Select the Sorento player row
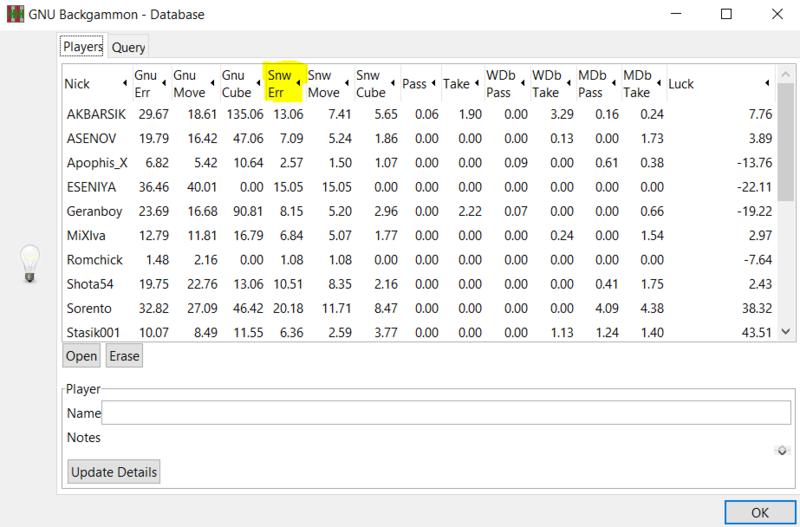The image size is (800, 527). tap(418, 308)
